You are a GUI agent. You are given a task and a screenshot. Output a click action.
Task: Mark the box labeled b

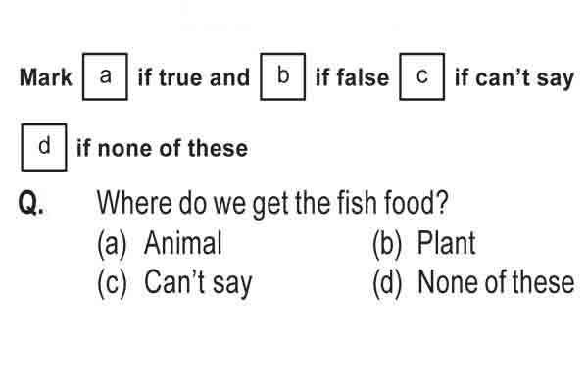[283, 76]
